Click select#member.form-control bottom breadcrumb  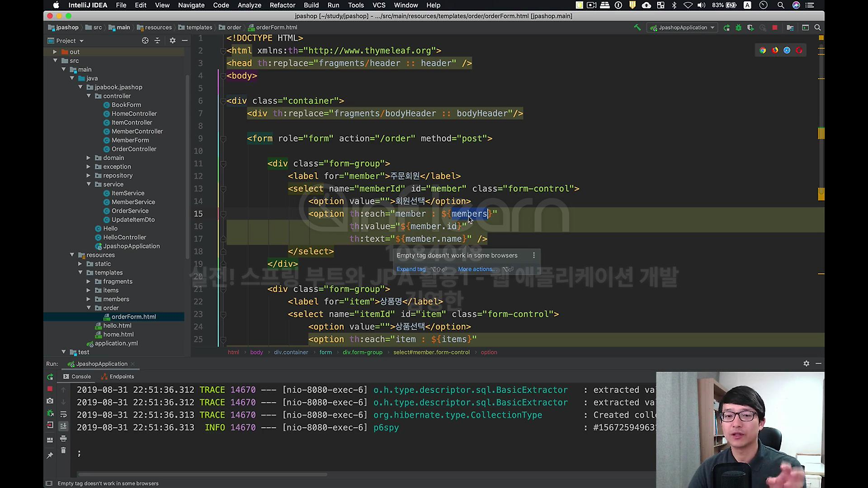point(431,352)
